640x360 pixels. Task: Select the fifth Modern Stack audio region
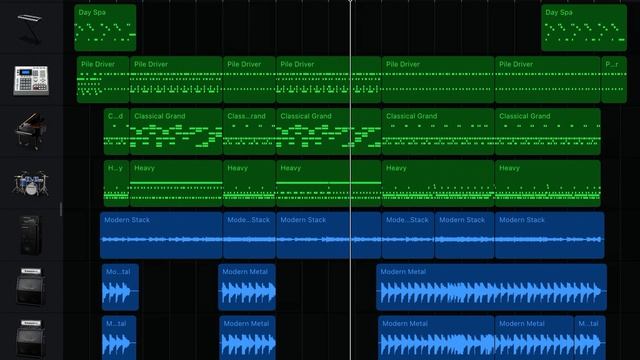(x=464, y=235)
